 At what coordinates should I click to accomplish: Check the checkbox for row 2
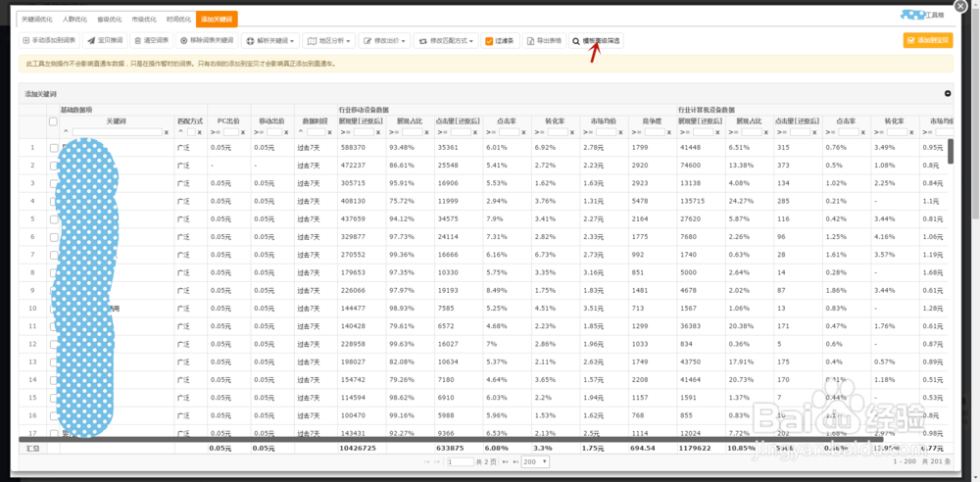[54, 166]
